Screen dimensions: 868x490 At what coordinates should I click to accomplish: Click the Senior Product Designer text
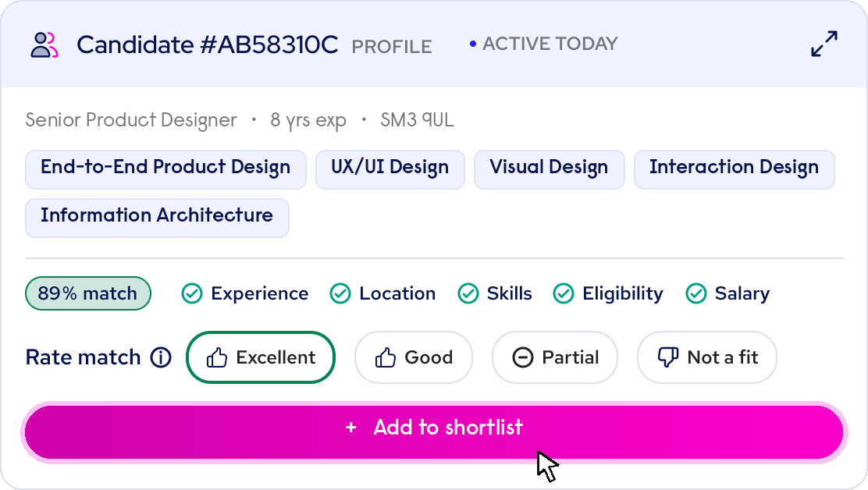(x=131, y=120)
